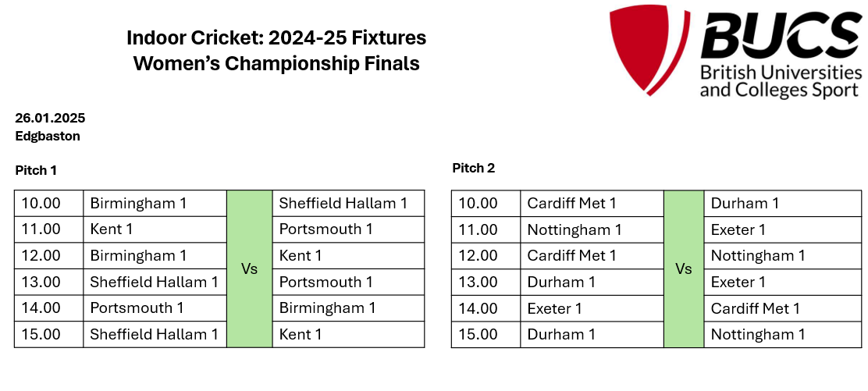Viewport: 868px width, 391px height.
Task: Select the 13.00 time cell on Pitch 2
Action: [x=486, y=282]
